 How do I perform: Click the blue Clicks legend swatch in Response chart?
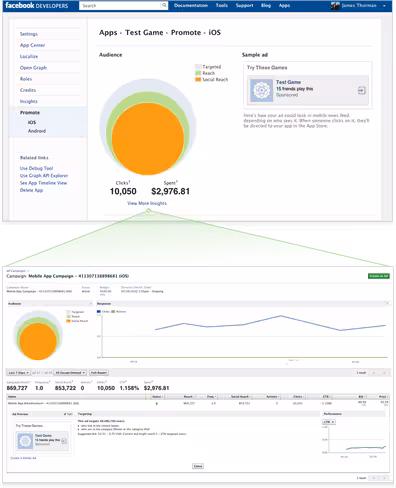tap(99, 312)
